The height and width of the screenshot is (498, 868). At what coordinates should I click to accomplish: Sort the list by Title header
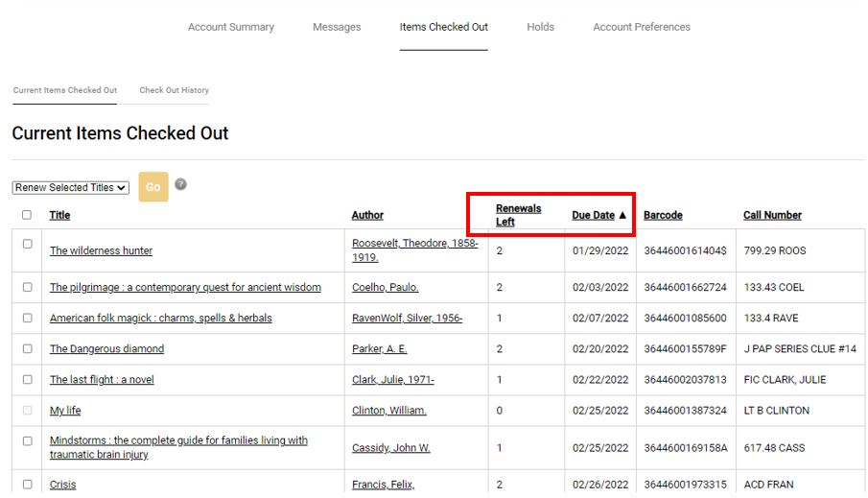click(59, 215)
